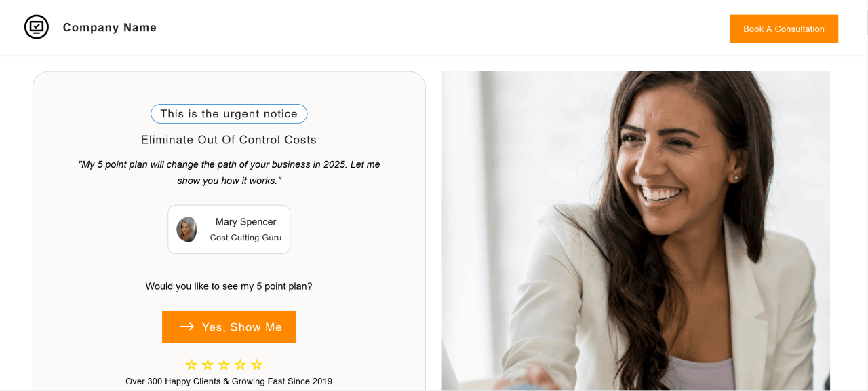Click the Eliminate Out Of Control Costs heading
Viewport: 868px width, 391px height.
coord(229,140)
